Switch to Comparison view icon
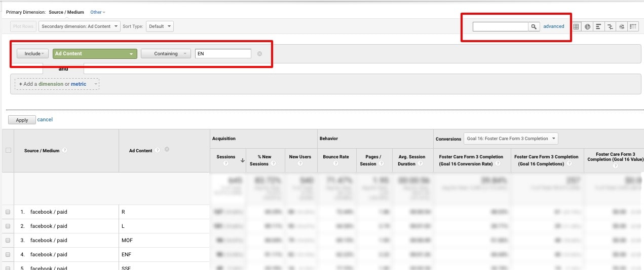Image resolution: width=644 pixels, height=270 pixels. coord(610,27)
